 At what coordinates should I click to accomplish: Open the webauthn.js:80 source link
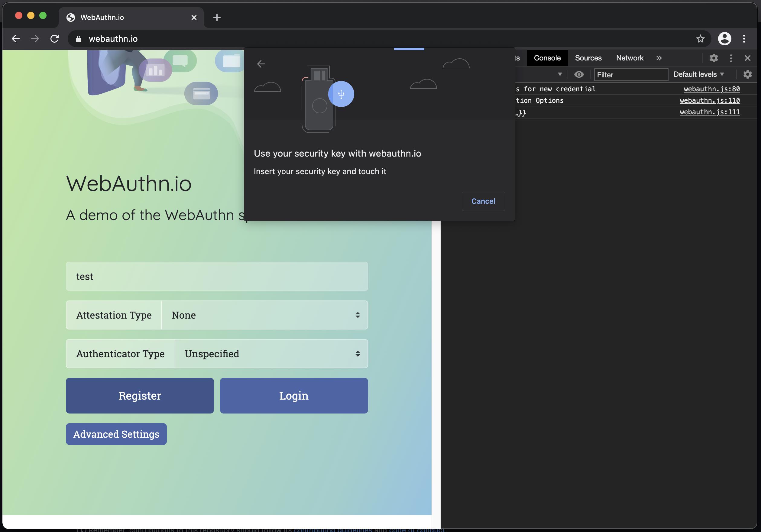point(711,89)
